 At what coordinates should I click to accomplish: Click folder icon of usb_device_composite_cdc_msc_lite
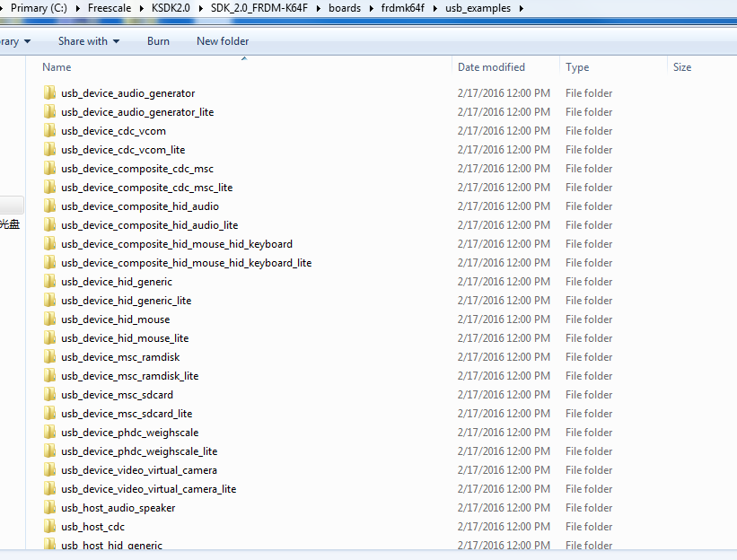pos(49,187)
